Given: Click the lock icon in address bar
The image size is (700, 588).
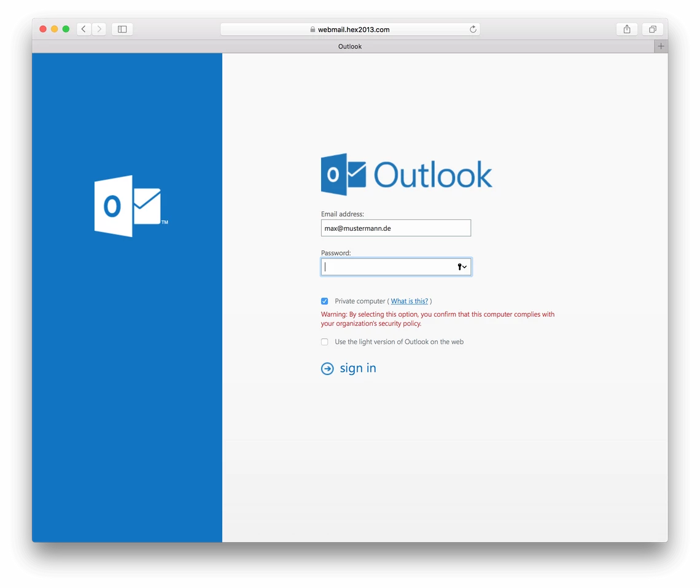Looking at the screenshot, I should pos(313,29).
